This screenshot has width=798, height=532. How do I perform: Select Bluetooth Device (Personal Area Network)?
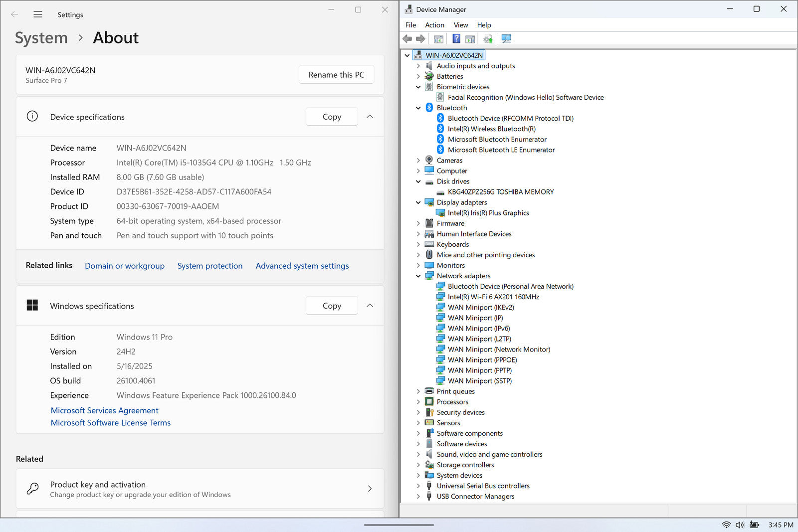click(x=511, y=286)
